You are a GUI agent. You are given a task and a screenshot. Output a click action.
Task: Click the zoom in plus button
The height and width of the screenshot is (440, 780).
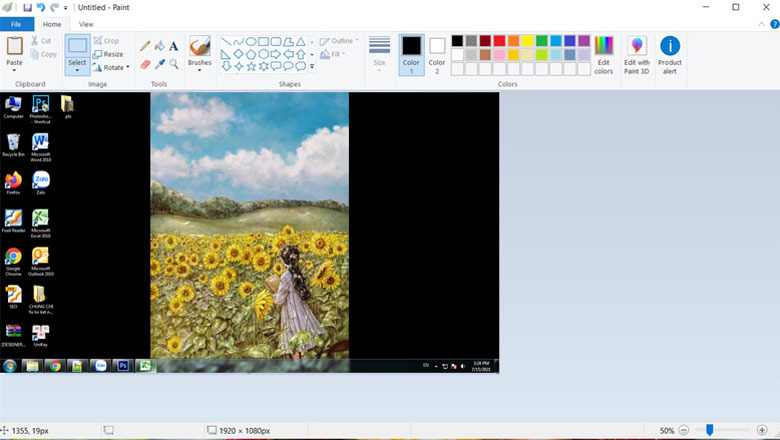(x=763, y=430)
